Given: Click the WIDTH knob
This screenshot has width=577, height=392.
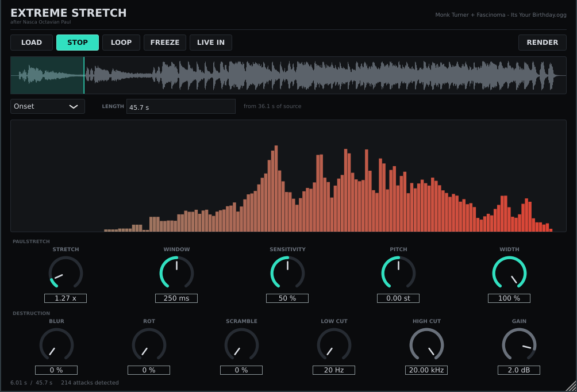Looking at the screenshot, I should pyautogui.click(x=509, y=273).
